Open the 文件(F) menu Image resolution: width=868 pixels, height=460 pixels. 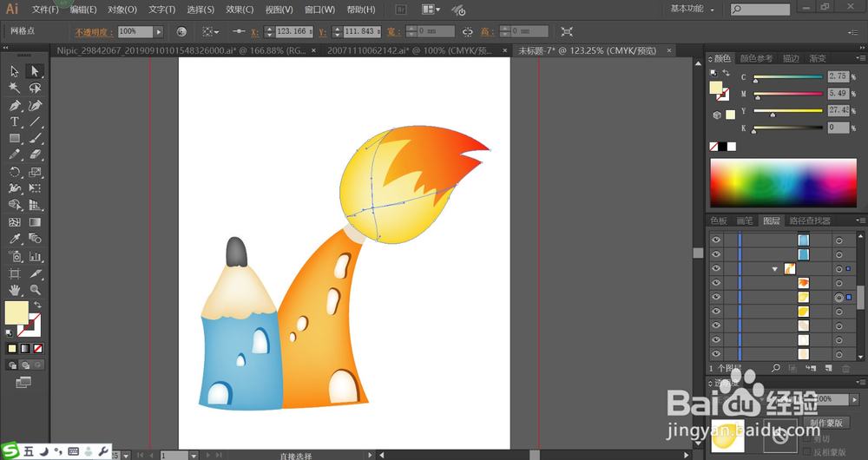45,10
